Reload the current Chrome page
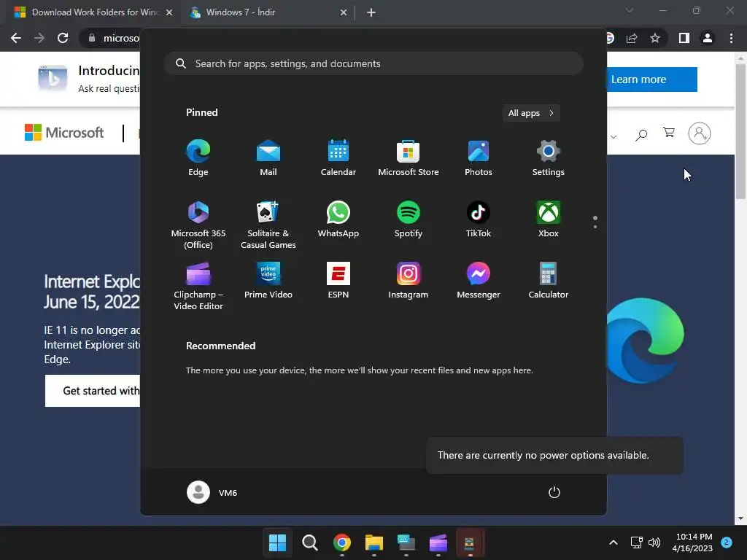 click(x=63, y=38)
